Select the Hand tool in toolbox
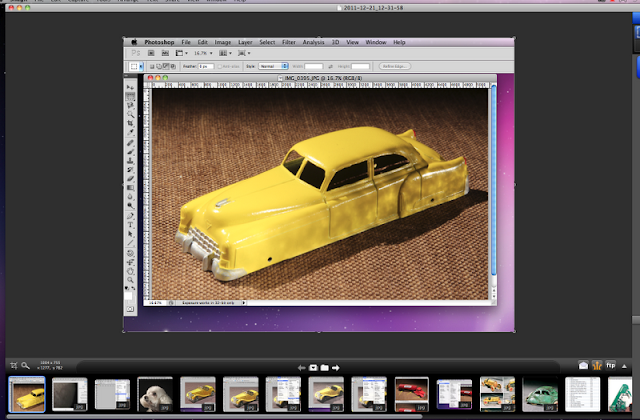This screenshot has height=420, width=640. click(x=130, y=269)
